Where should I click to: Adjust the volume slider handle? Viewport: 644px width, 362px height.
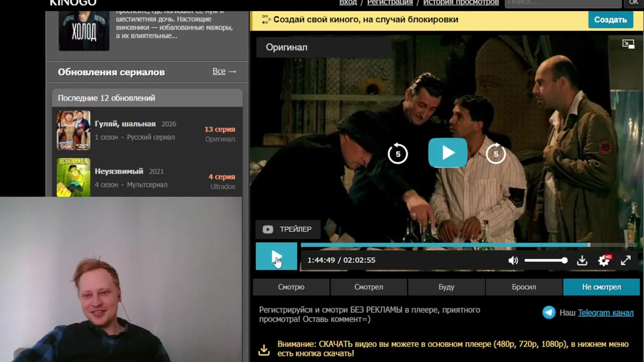565,260
